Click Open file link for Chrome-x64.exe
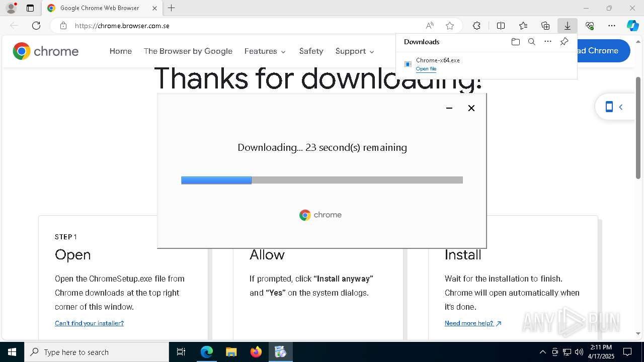644x362 pixels. [426, 69]
